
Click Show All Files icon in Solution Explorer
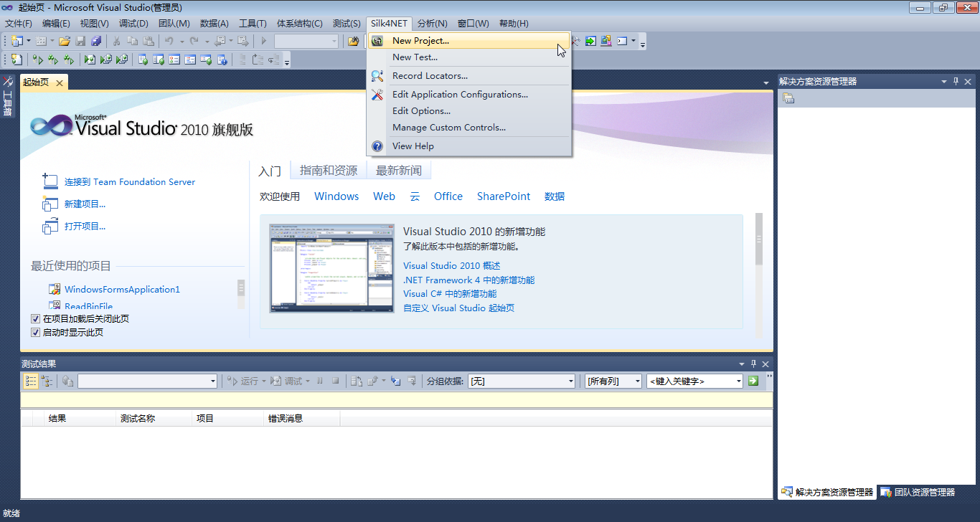pyautogui.click(x=788, y=98)
